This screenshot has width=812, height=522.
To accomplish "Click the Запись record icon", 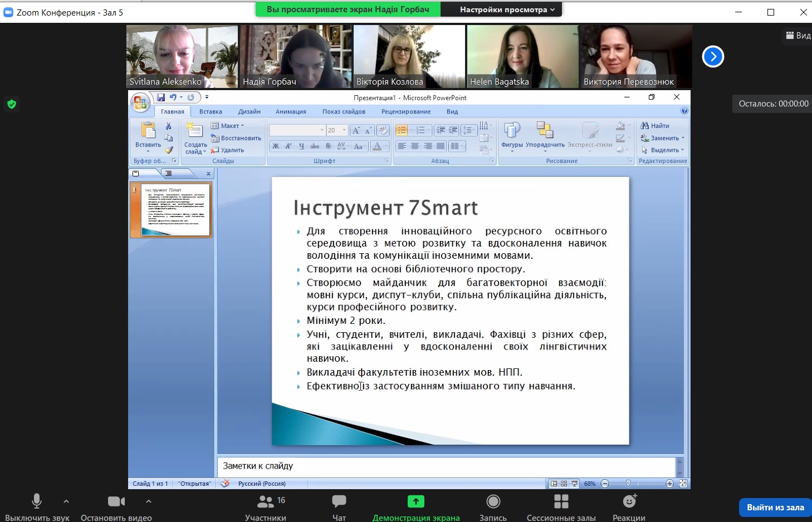I will 493,502.
